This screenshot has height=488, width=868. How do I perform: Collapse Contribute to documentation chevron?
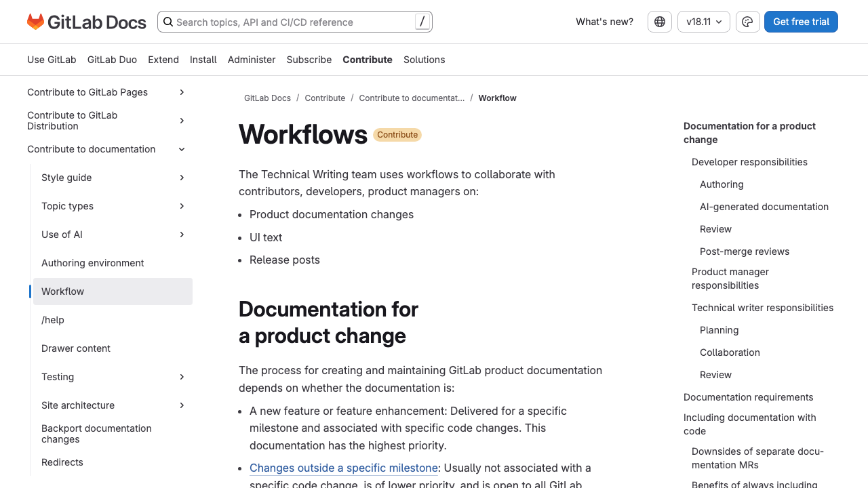[182, 149]
